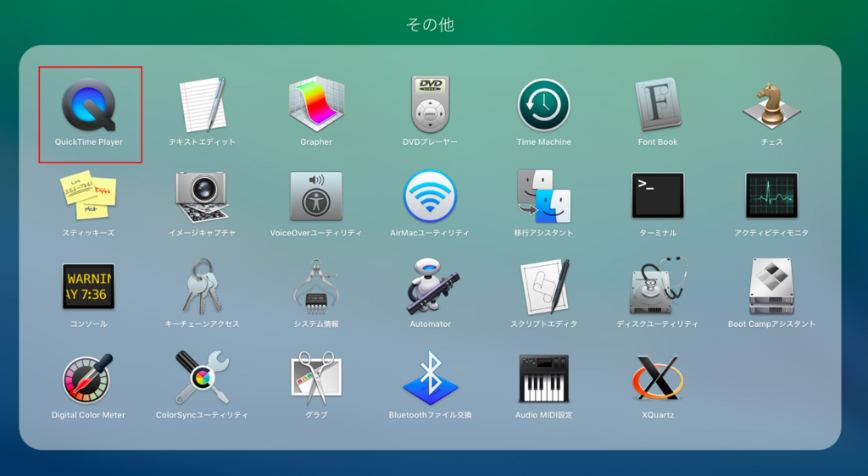Open the コンソール app

pos(88,286)
